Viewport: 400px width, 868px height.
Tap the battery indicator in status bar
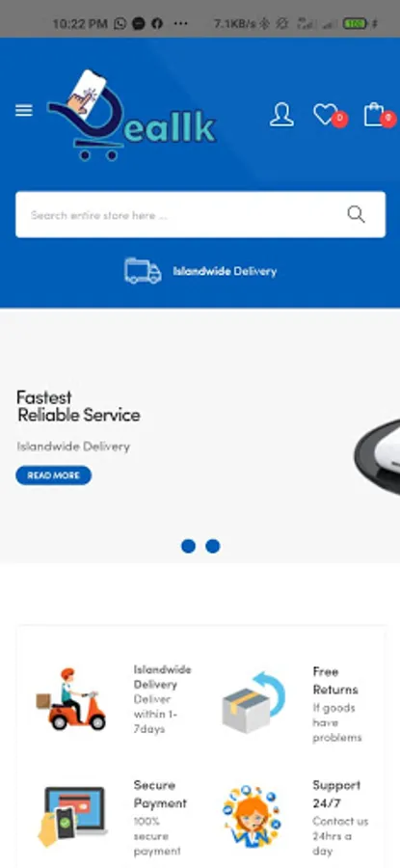356,23
